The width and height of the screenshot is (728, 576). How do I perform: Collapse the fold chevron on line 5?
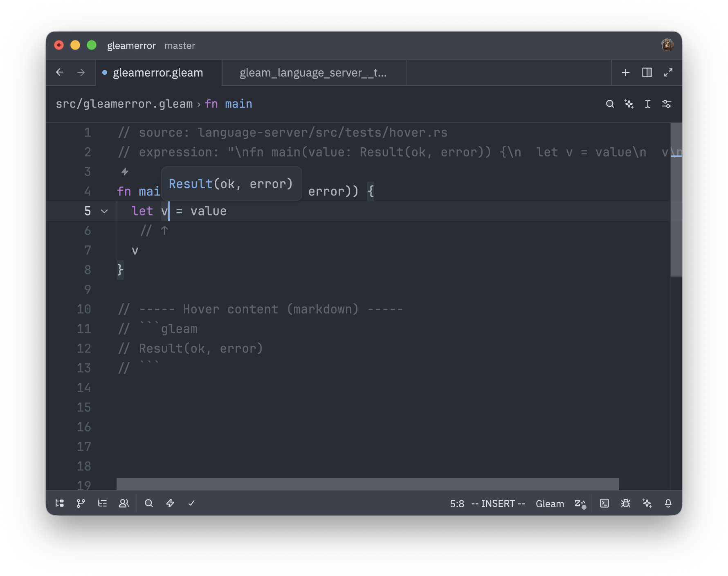[x=104, y=211]
